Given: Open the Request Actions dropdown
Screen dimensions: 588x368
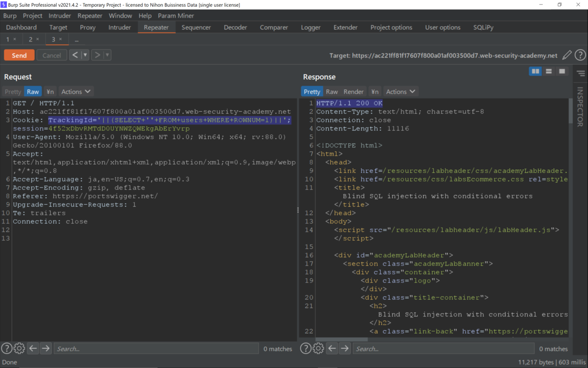Looking at the screenshot, I should [76, 92].
